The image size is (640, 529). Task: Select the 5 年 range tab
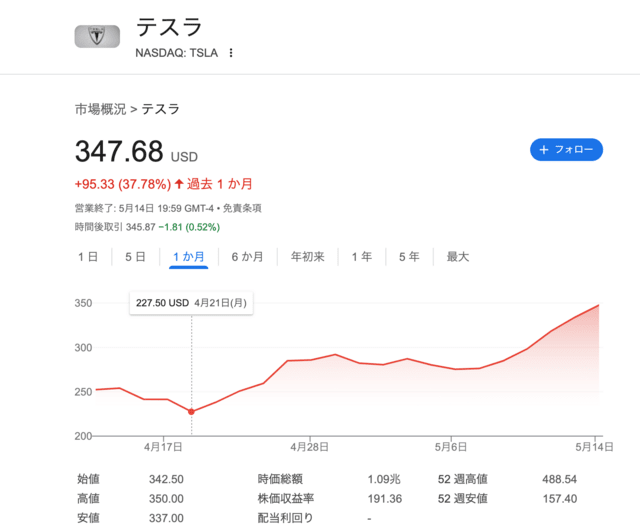pyautogui.click(x=409, y=257)
